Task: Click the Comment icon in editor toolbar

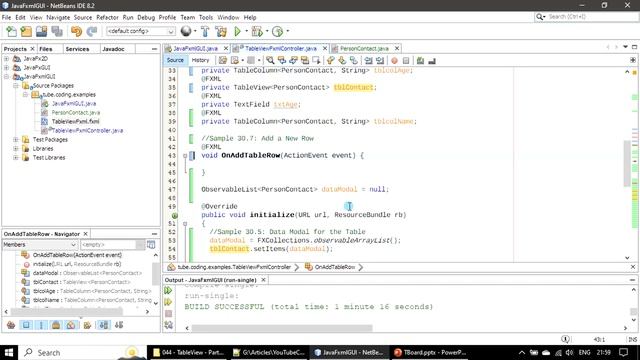Action: pos(420,60)
